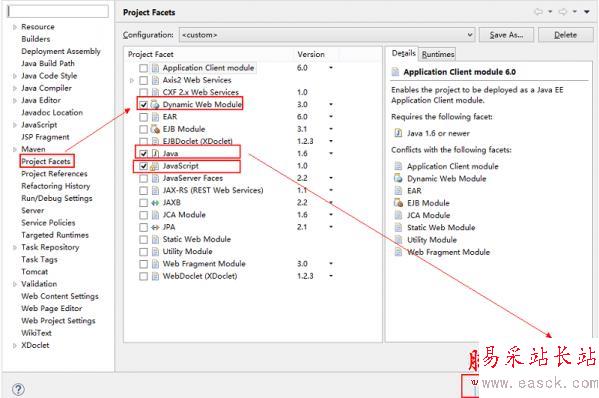The height and width of the screenshot is (398, 599).
Task: Open Targeted Runtimes page
Action: [x=55, y=235]
